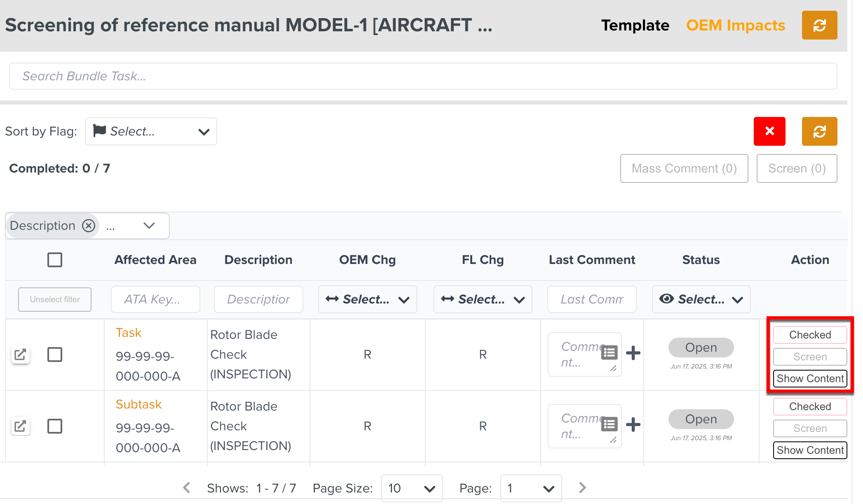
Task: Toggle the select-all header checkbox
Action: (x=55, y=260)
